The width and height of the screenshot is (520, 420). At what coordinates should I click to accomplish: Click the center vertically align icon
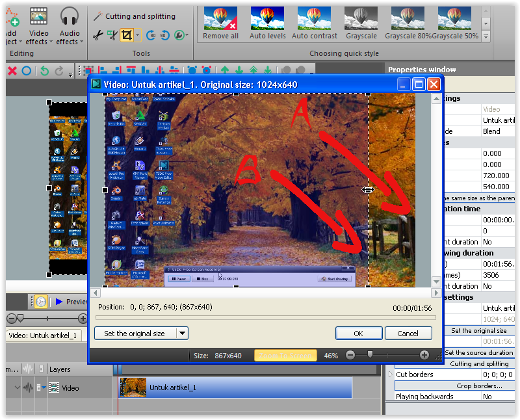click(160, 70)
